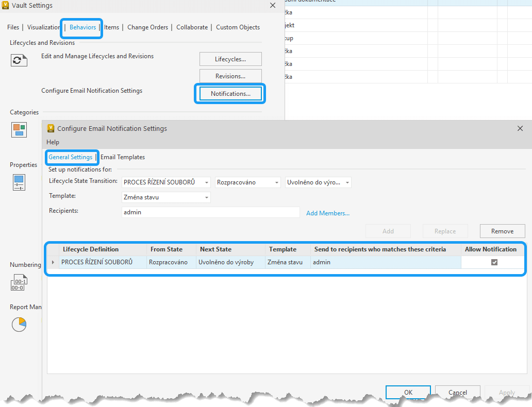The width and height of the screenshot is (532, 407).
Task: Toggle Allow Notification checkbox for PROCES ŘÍZENÍ SOUBORŮ
Action: coord(494,262)
